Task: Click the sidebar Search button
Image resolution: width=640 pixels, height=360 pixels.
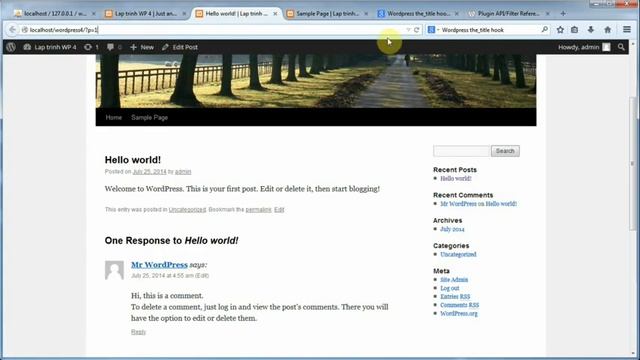Action: click(x=505, y=151)
